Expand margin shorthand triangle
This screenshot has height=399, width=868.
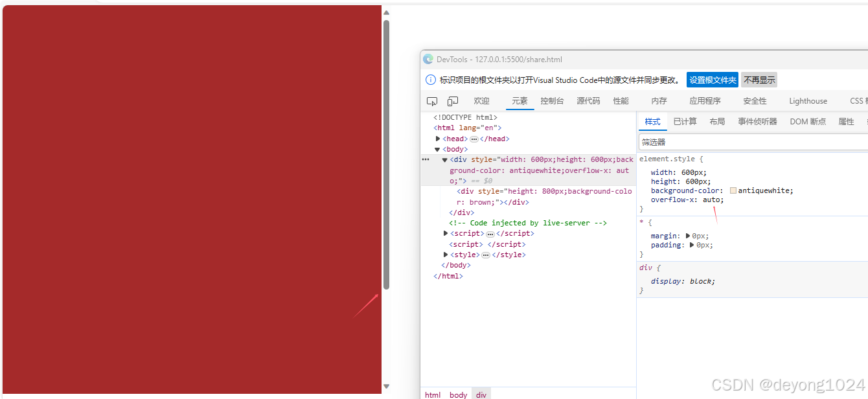pos(688,236)
